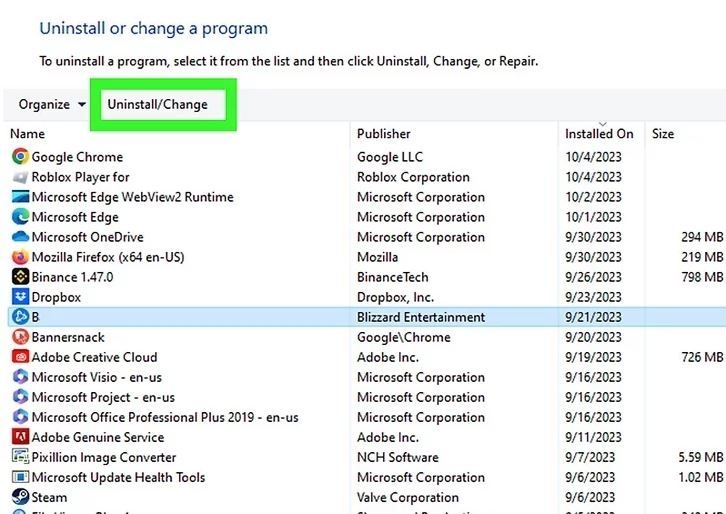The height and width of the screenshot is (514, 726).
Task: Click the 10/2/2023 install date
Action: click(x=593, y=197)
